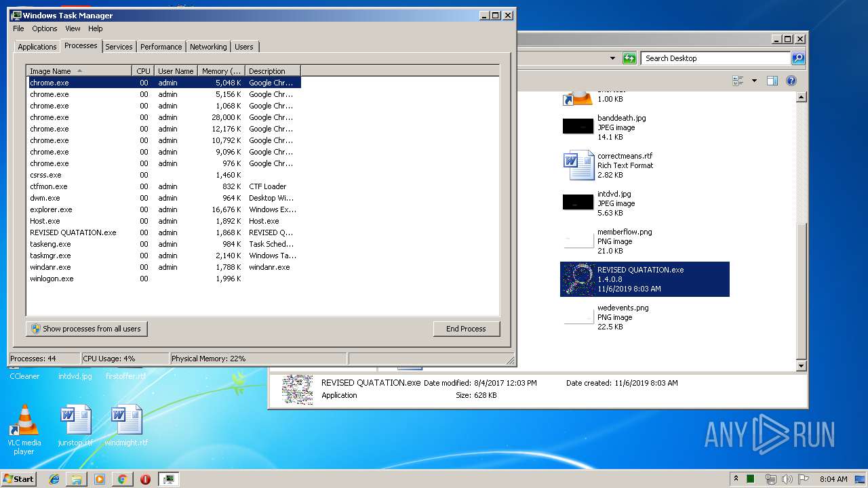The image size is (868, 488).
Task: Select memberflow.png file in Explorer
Action: click(644, 241)
